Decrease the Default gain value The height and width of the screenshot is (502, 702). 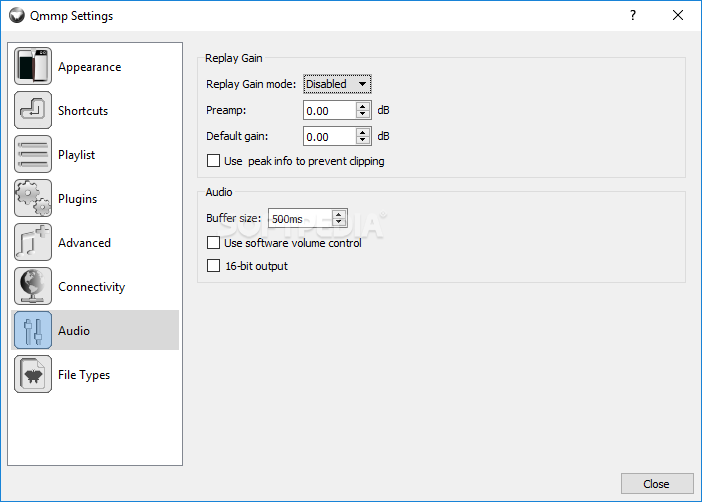(363, 140)
